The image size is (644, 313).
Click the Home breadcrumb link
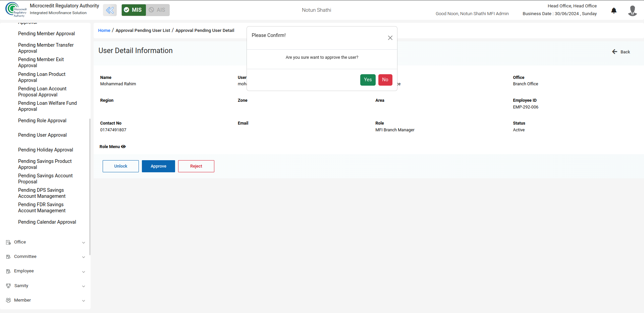(x=104, y=31)
